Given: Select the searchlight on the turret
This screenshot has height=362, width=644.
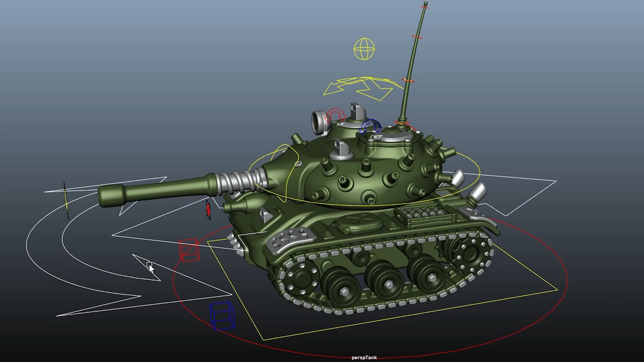Looking at the screenshot, I should point(319,121).
